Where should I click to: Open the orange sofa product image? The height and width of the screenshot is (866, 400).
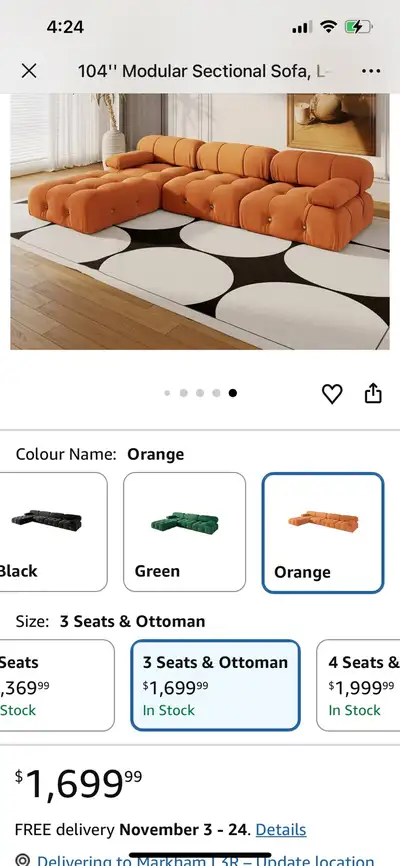[x=200, y=221]
